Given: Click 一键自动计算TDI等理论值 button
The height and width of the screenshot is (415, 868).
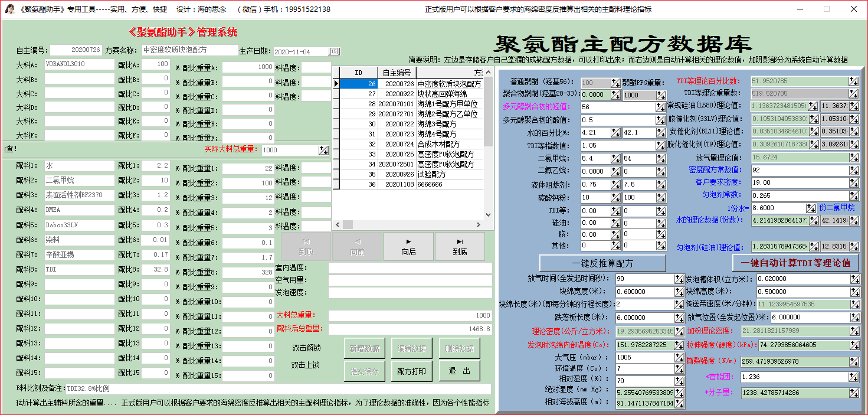Looking at the screenshot, I should (x=795, y=263).
